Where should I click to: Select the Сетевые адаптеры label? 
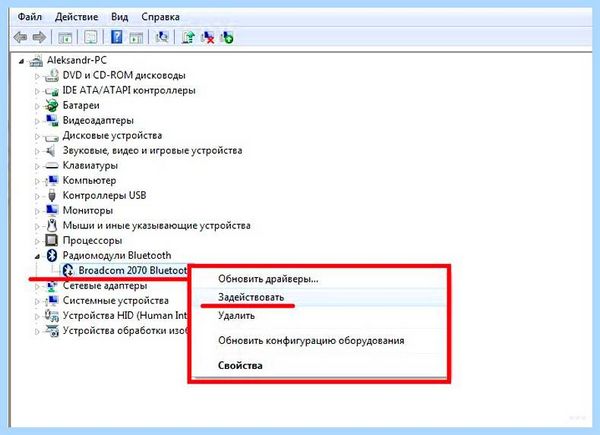click(105, 285)
